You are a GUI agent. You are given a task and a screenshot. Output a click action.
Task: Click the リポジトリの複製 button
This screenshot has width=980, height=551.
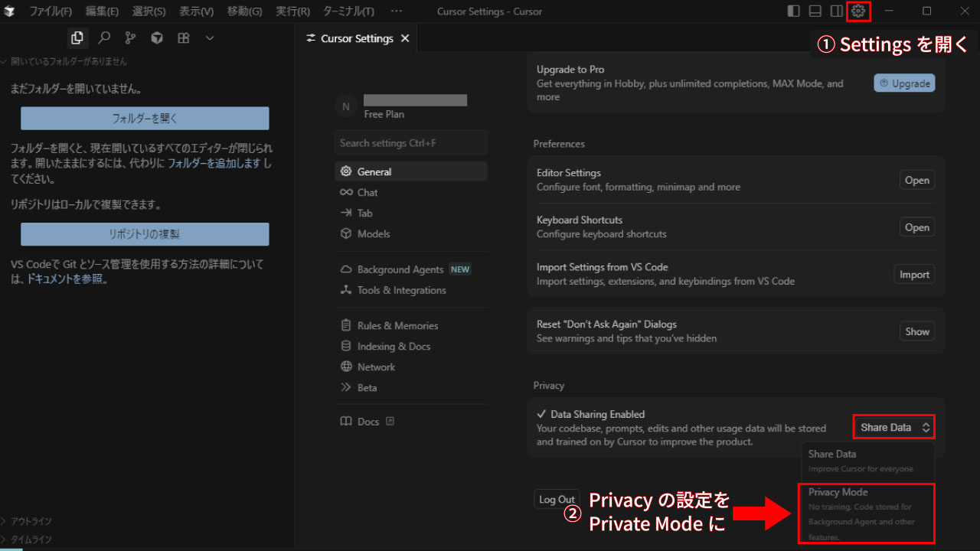(145, 234)
